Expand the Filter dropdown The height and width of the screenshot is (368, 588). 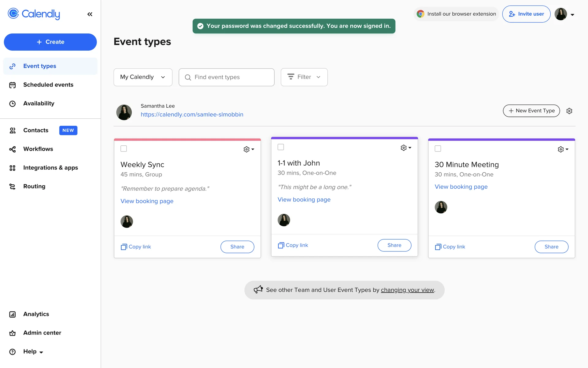pos(304,77)
